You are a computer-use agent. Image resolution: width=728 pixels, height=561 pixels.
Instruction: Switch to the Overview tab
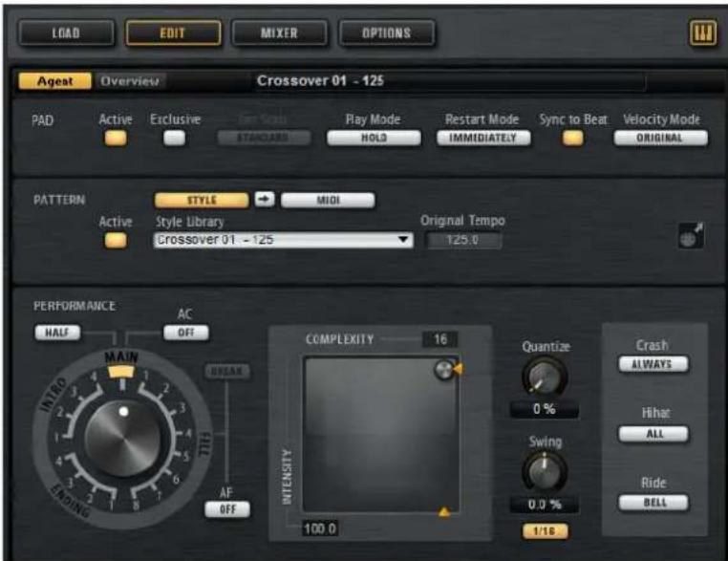tap(130, 81)
